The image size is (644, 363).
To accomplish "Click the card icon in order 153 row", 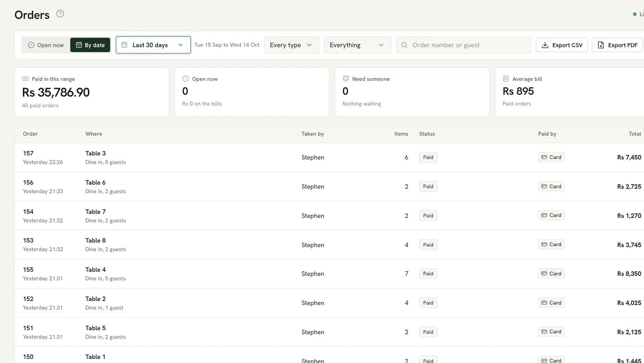I will 544,244.
